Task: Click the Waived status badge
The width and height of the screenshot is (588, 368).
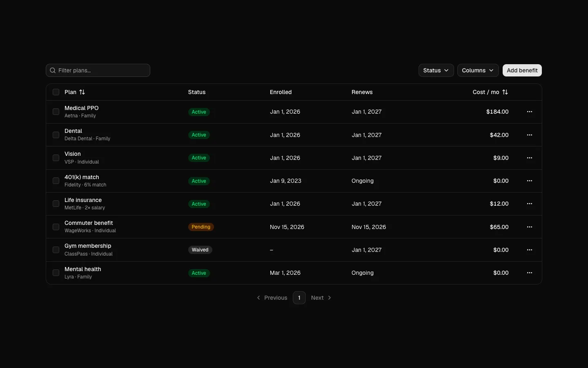Action: coord(200,250)
